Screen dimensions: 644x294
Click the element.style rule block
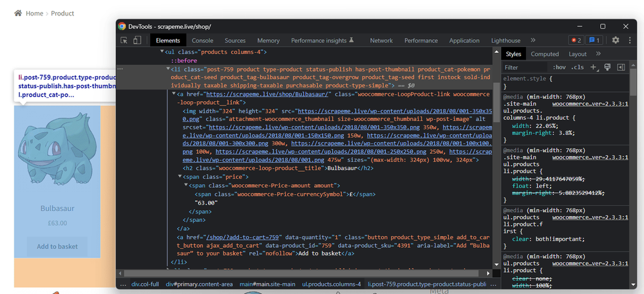click(566, 82)
